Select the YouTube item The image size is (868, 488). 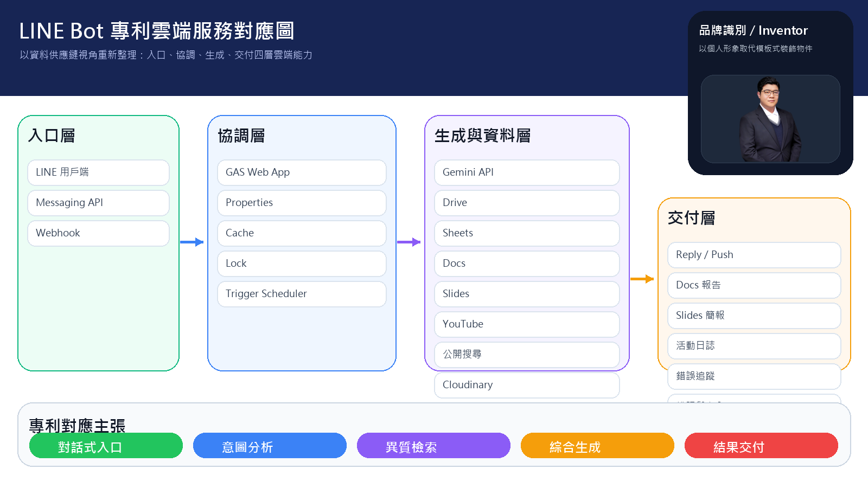(527, 324)
